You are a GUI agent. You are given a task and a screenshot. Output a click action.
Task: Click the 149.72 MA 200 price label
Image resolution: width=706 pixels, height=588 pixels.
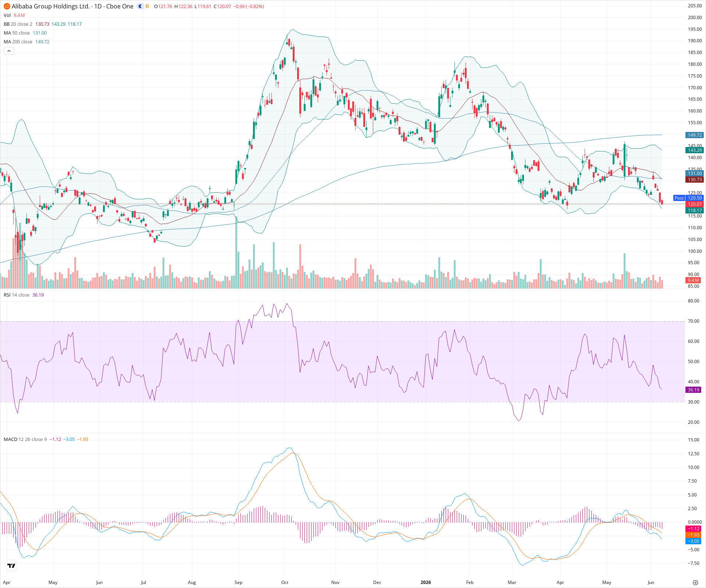pyautogui.click(x=695, y=135)
